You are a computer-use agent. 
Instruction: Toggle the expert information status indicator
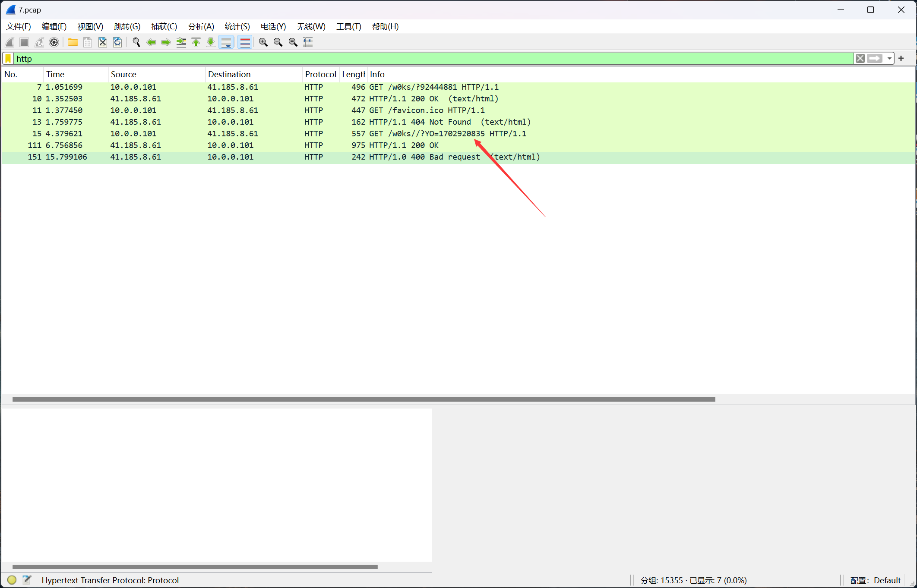click(x=12, y=580)
